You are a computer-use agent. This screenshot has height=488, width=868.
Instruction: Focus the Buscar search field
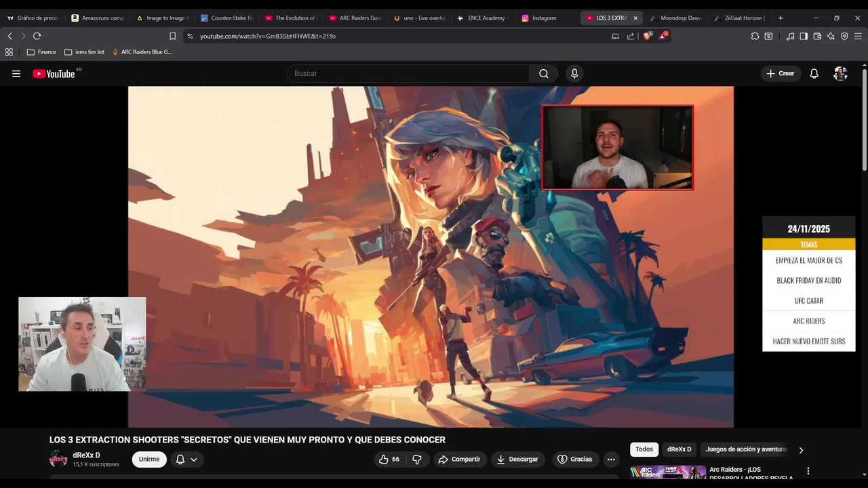(408, 74)
